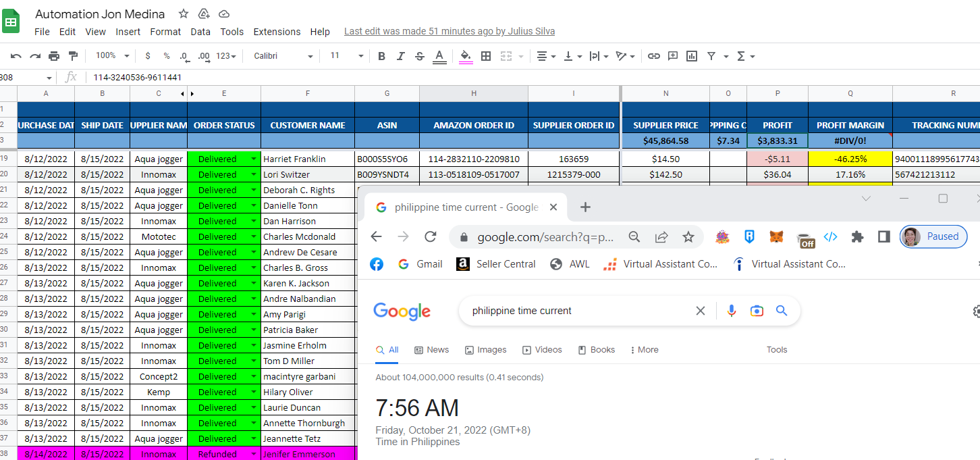Select the News tab in Google results
This screenshot has height=460, width=980.
click(432, 350)
